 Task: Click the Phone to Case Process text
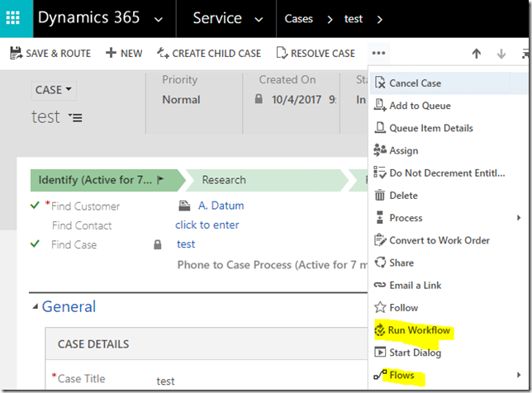(272, 265)
